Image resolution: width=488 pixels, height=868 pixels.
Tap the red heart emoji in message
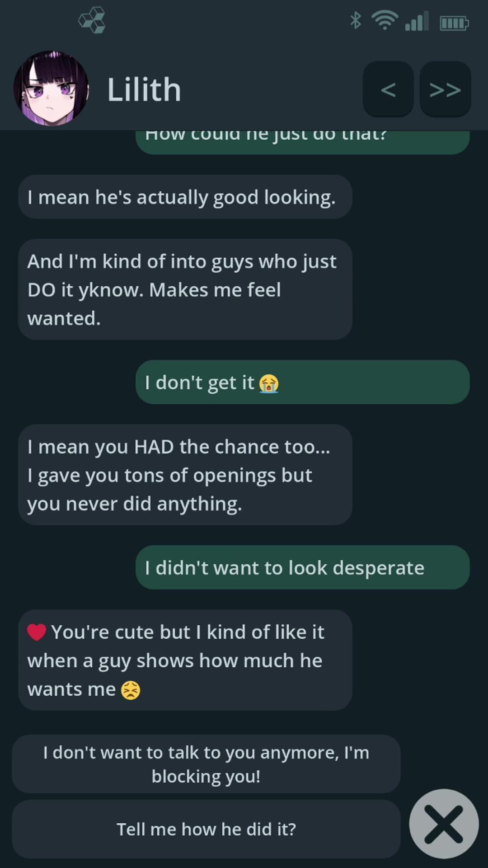pyautogui.click(x=37, y=632)
